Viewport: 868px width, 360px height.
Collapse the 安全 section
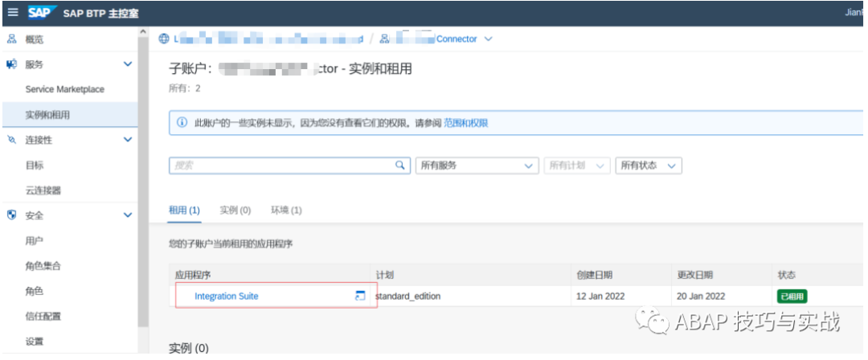127,215
